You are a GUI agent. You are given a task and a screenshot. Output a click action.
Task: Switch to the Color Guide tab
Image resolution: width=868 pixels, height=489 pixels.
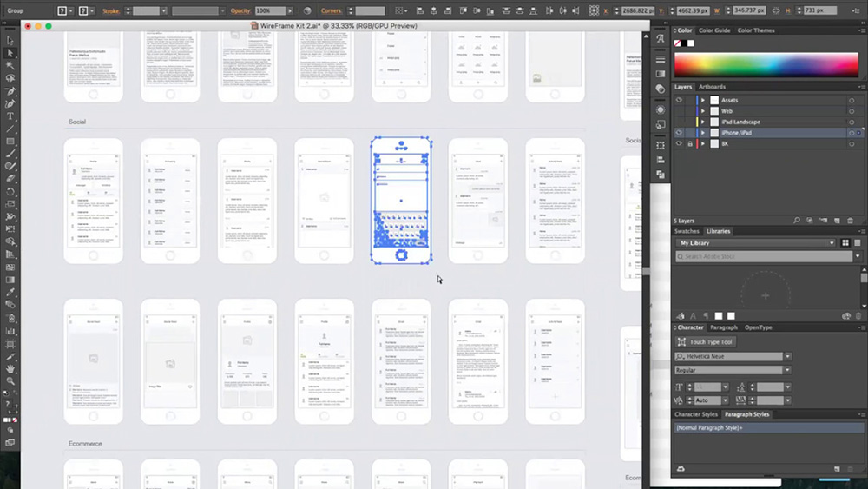(x=714, y=30)
